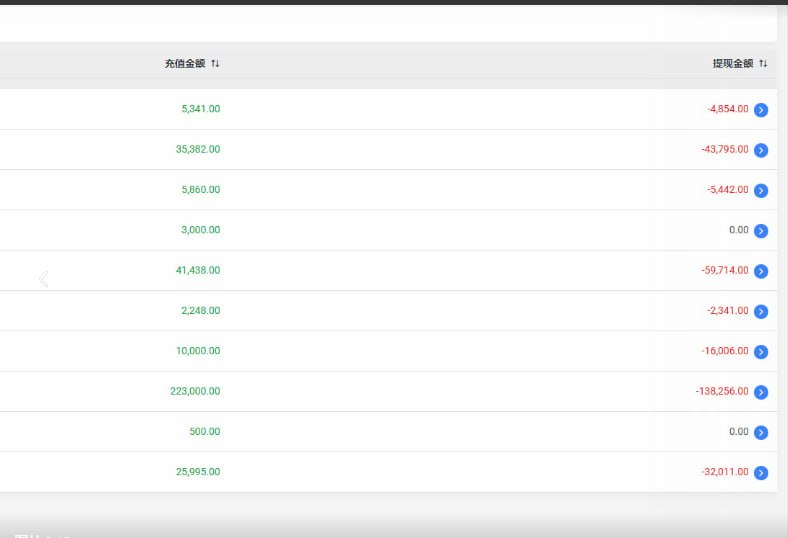Screen dimensions: 788x538
Task: Open details arrow for -32,011.00 row
Action: click(x=761, y=473)
